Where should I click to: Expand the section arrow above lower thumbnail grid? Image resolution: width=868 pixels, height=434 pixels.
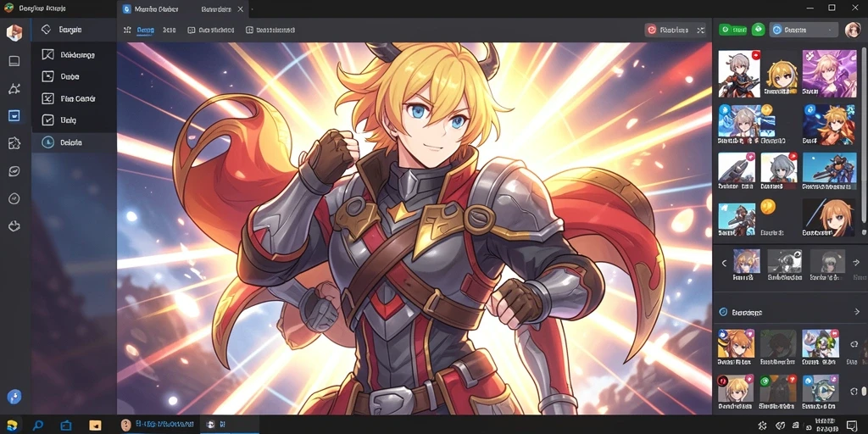[x=857, y=312]
